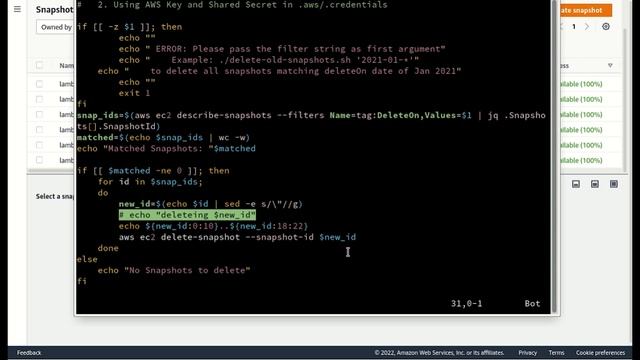Select the full-height details pane layout icon
640x360 pixels.
[x=613, y=184]
